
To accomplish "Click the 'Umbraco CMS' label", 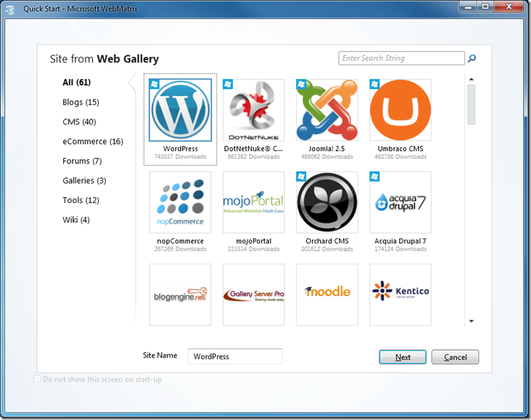I will coord(400,148).
